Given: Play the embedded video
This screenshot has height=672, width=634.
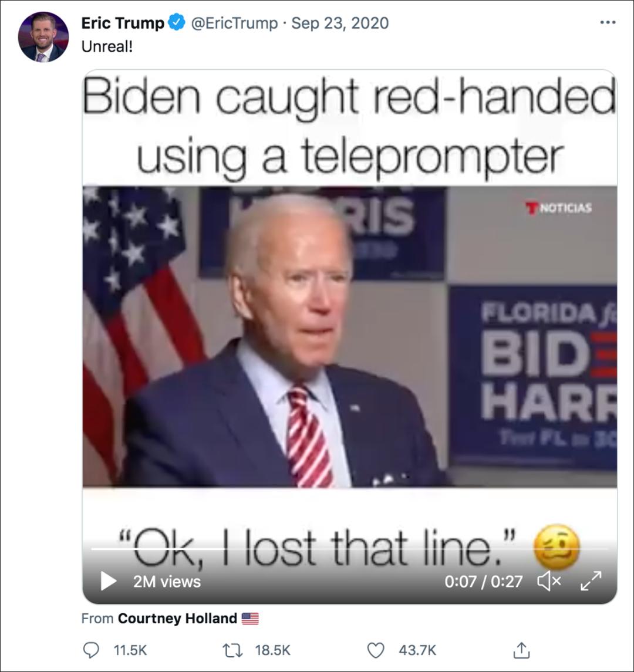Looking at the screenshot, I should pyautogui.click(x=108, y=581).
